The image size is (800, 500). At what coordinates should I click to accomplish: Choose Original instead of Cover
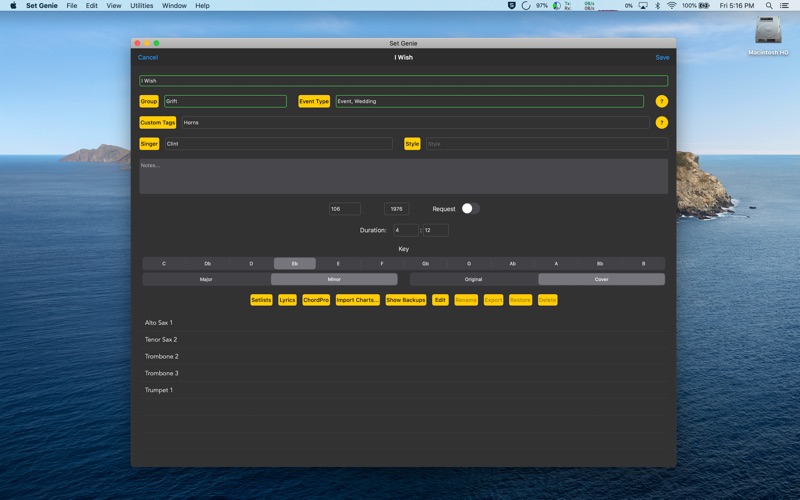[473, 280]
